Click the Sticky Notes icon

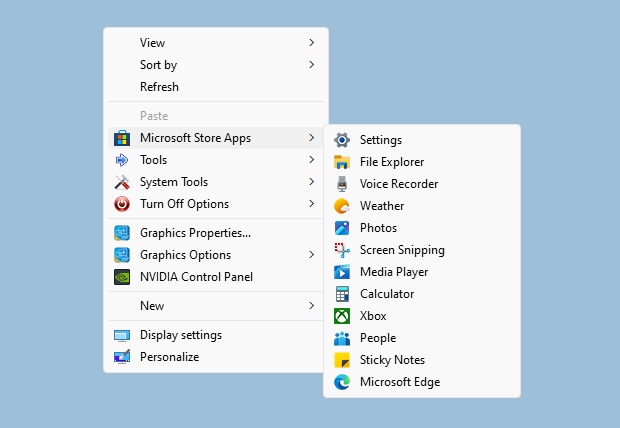coord(342,360)
